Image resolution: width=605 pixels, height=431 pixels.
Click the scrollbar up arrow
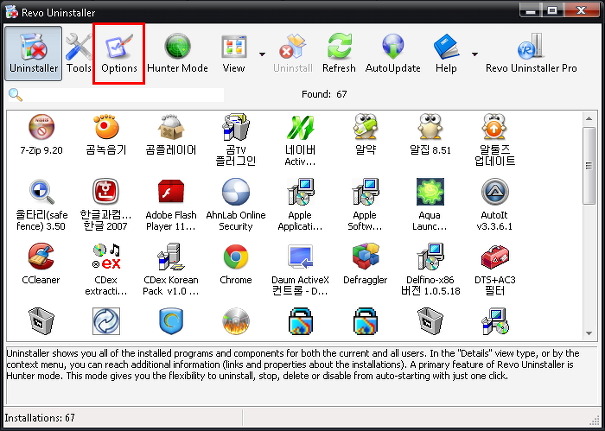pyautogui.click(x=589, y=119)
